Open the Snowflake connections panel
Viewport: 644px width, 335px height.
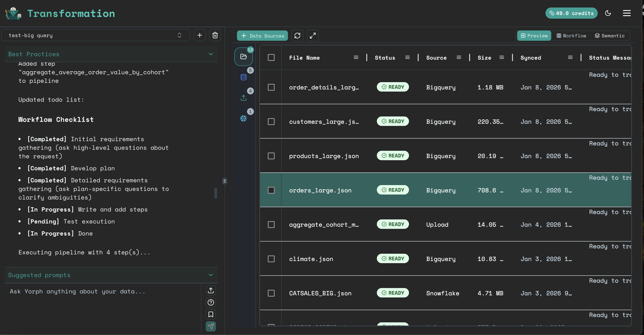(x=243, y=118)
